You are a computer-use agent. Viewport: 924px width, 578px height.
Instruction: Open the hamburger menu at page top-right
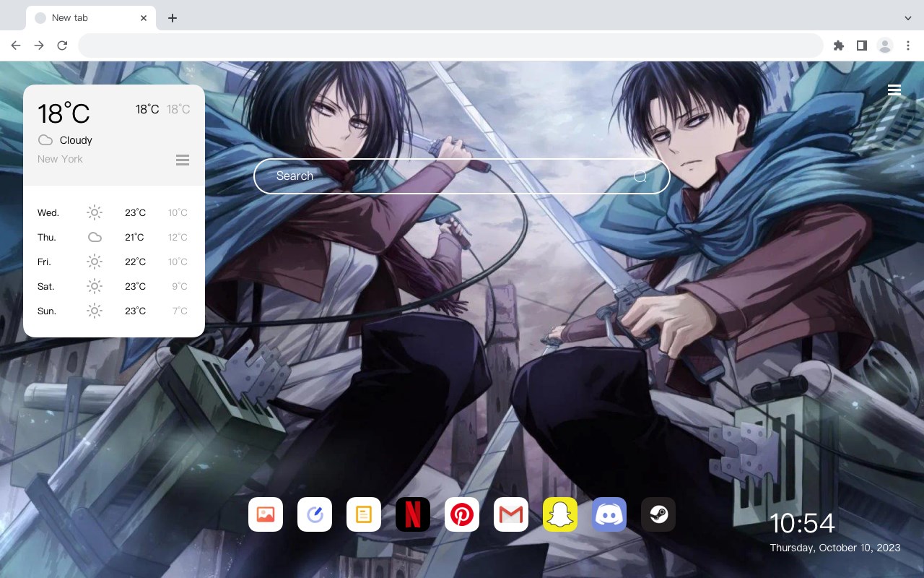pos(894,90)
